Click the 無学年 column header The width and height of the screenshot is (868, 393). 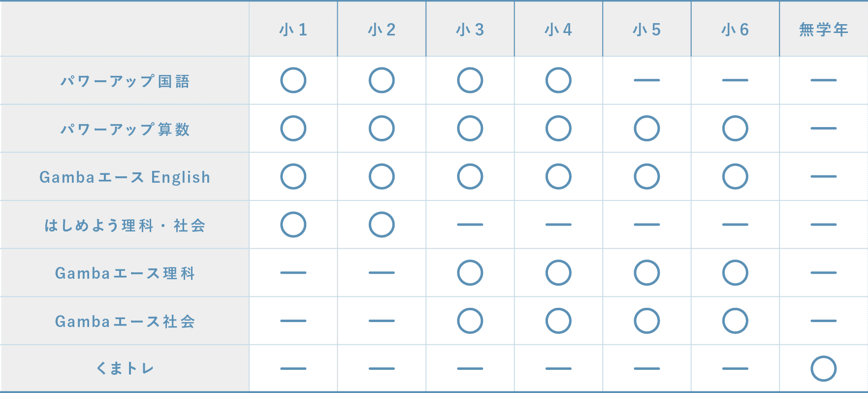(x=824, y=30)
